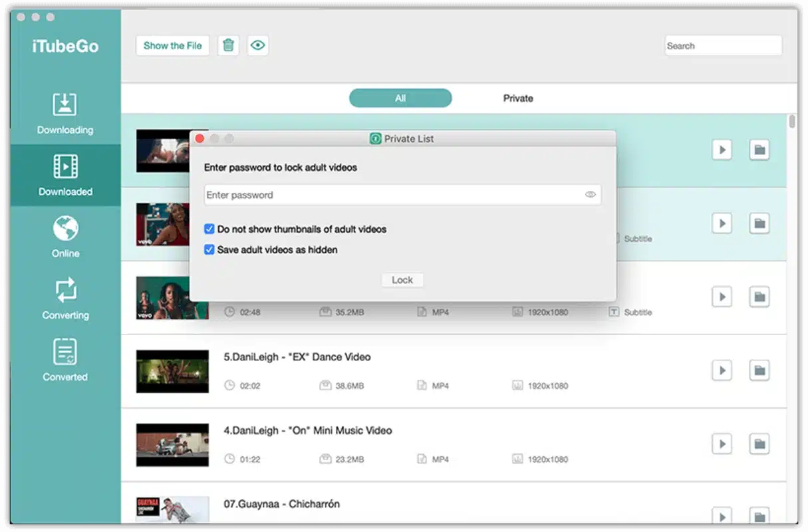This screenshot has height=532, width=808.
Task: Click the 38.6MB file size
Action: 350,386
